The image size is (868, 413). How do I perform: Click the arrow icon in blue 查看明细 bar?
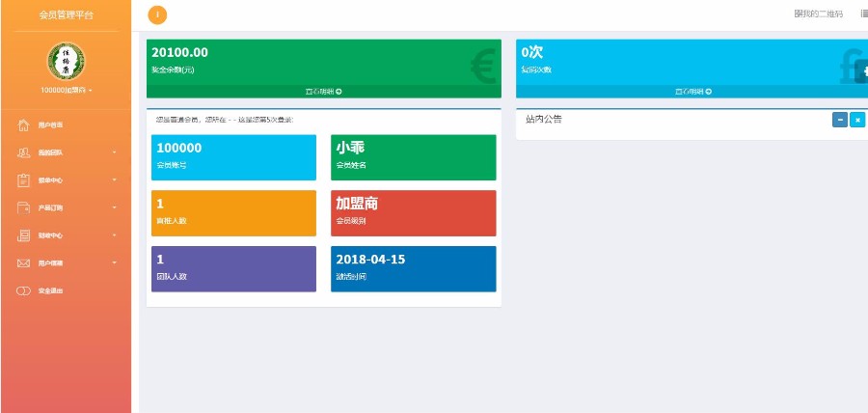click(709, 92)
